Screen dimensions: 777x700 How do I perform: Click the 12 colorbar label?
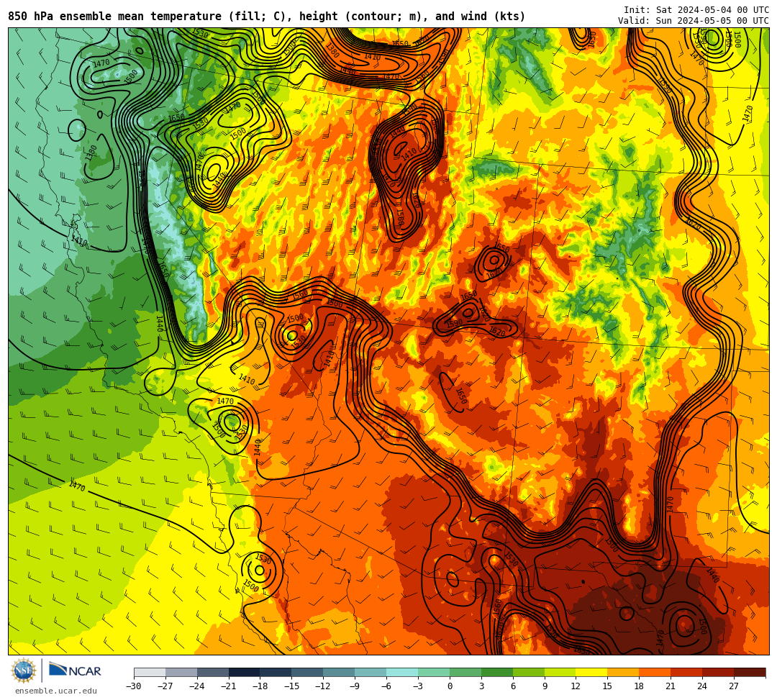click(x=576, y=686)
